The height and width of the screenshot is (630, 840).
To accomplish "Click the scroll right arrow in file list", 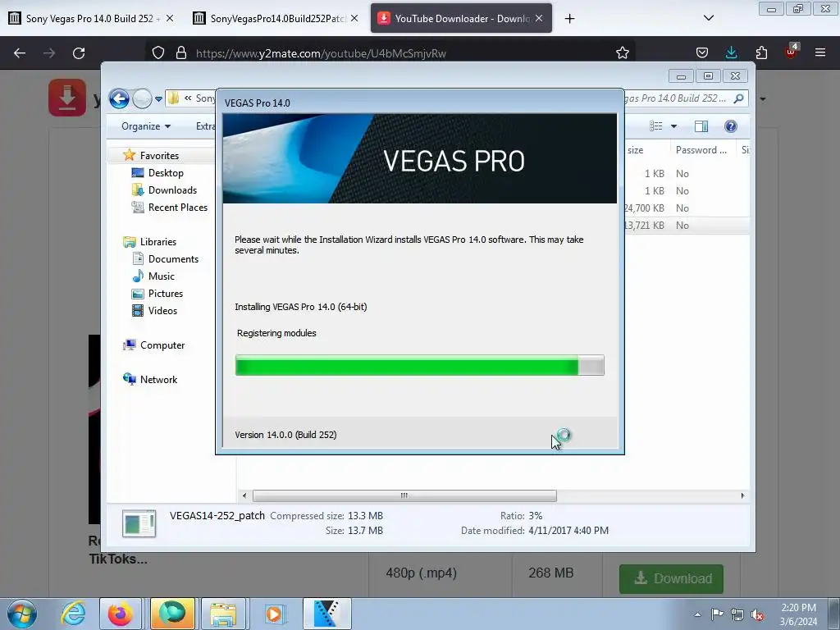I will (742, 495).
